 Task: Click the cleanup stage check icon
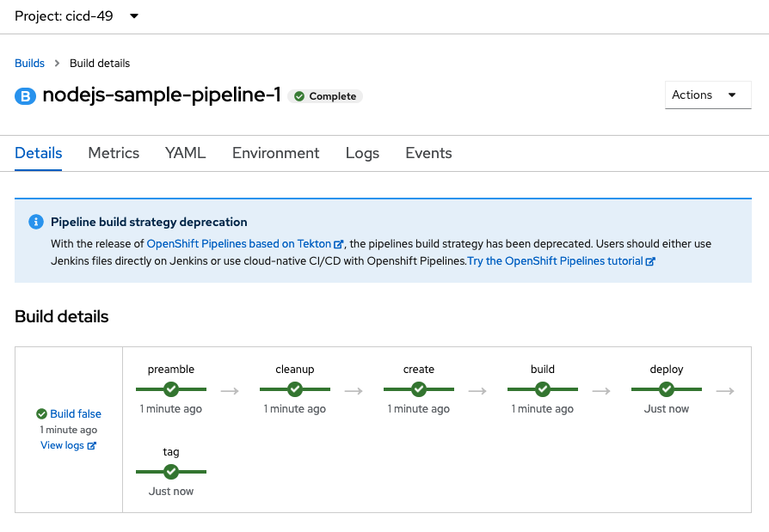pos(295,389)
